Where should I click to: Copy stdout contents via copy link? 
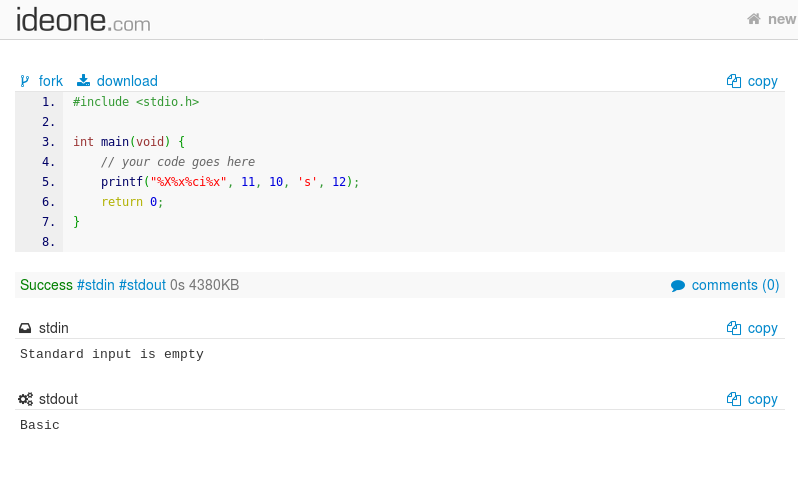(762, 399)
